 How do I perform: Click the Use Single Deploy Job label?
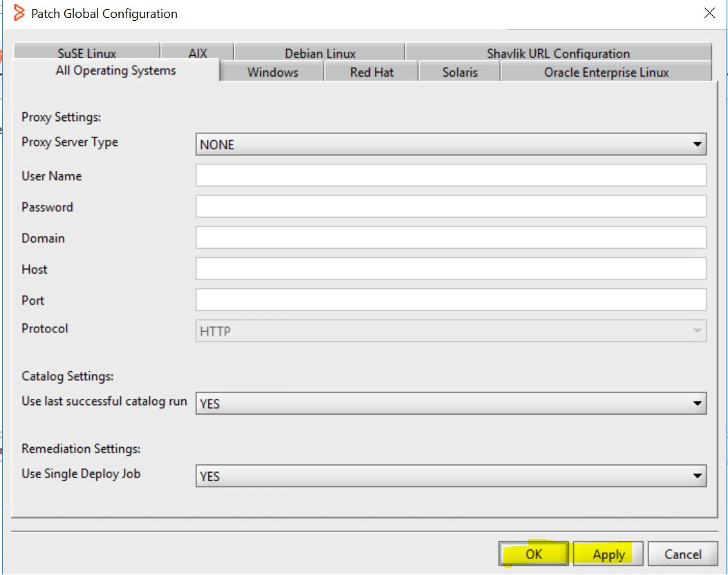pos(81,474)
